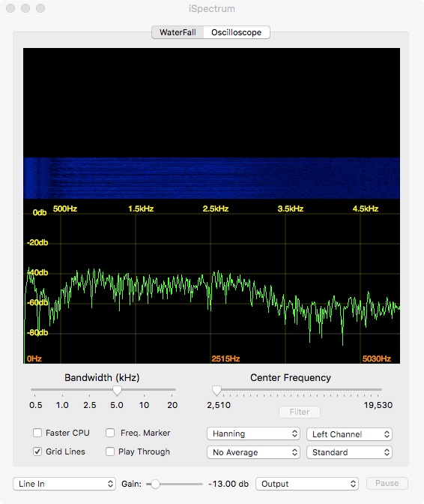Open the Hanning window type dropdown
Screen dimensions: 424x504
253,433
